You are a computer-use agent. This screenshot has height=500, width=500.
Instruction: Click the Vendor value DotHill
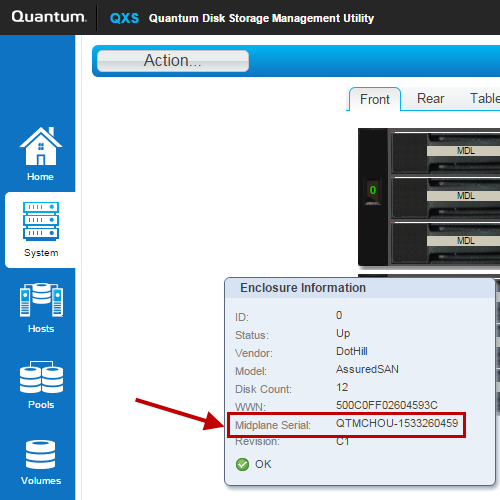(x=352, y=351)
